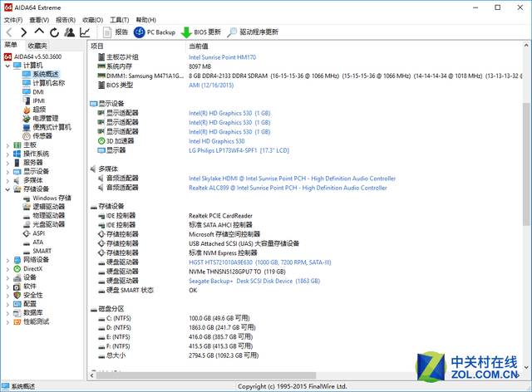Screen dimensions: 532x392
Task: Click the horizontal scrollbar thumb
Action: click(206, 375)
